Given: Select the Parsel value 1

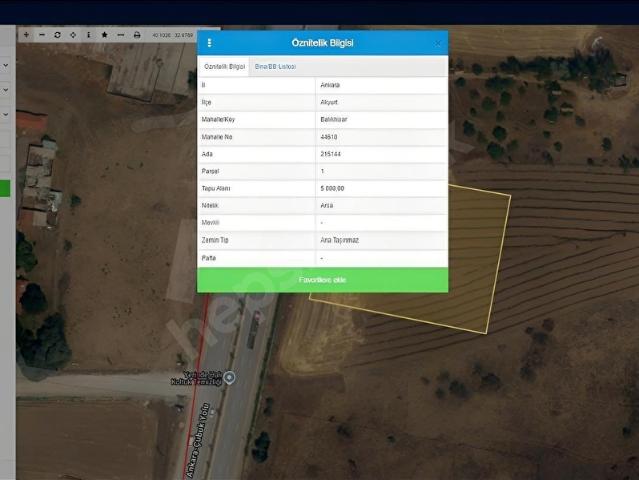Looking at the screenshot, I should (322, 171).
